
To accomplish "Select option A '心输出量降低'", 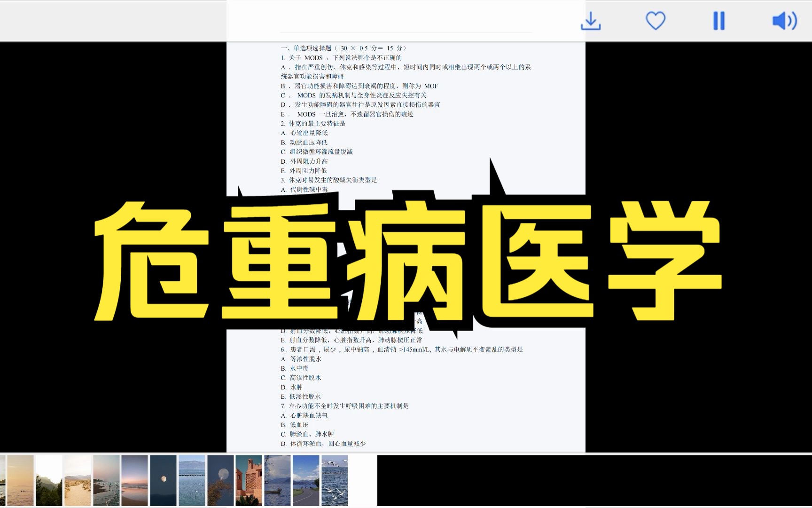I will tap(304, 133).
